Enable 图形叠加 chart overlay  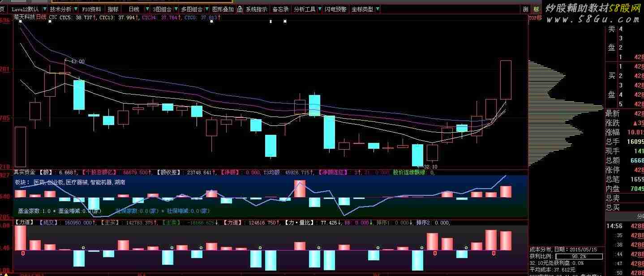coord(223,9)
